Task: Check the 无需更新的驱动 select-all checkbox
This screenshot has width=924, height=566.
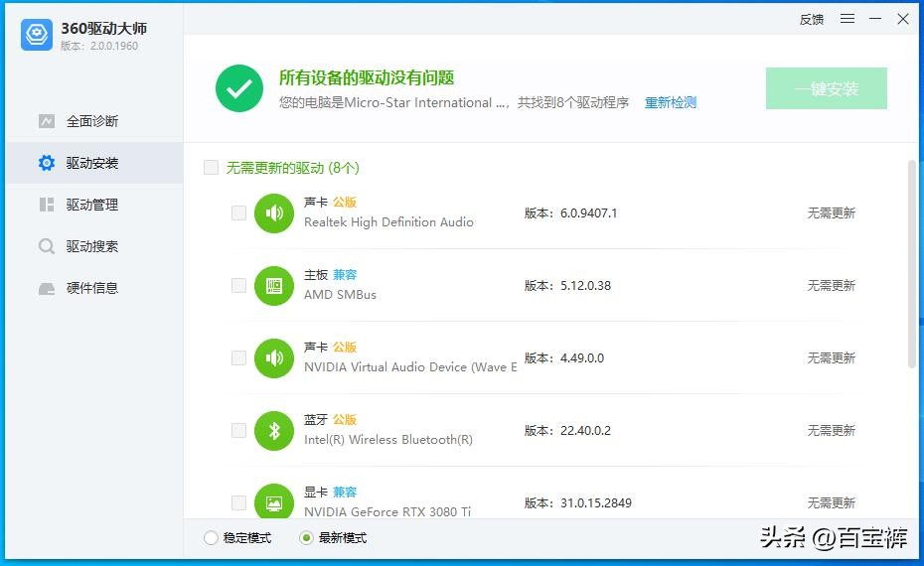Action: pos(211,167)
